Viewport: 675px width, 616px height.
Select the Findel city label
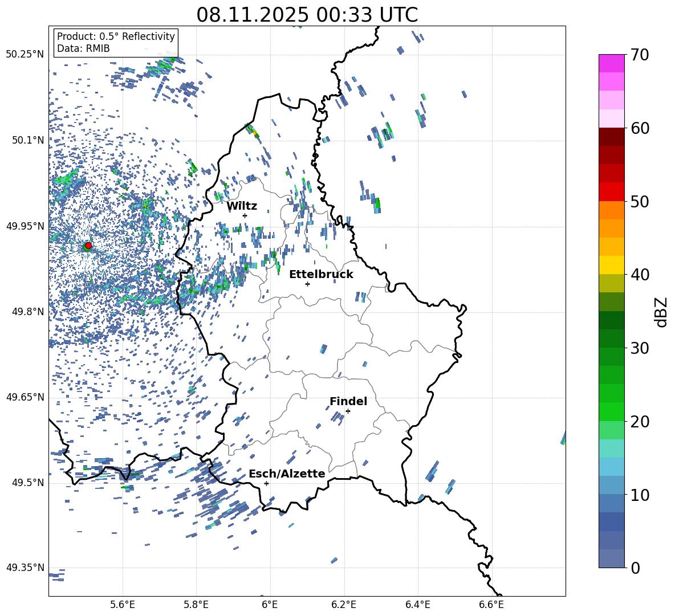(x=348, y=402)
